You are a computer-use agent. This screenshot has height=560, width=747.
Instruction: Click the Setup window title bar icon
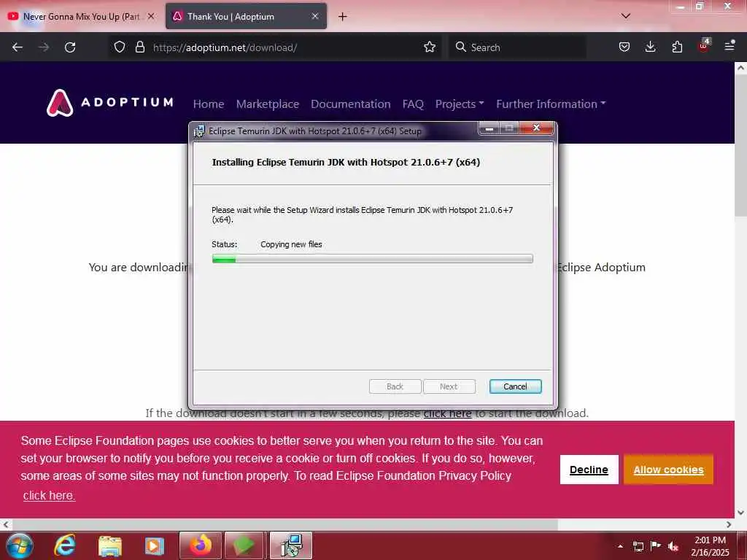coord(199,131)
